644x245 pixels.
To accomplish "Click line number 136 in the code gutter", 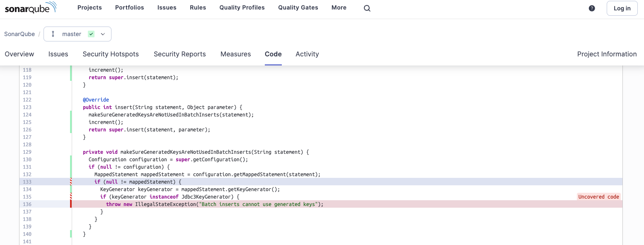I will (x=27, y=204).
